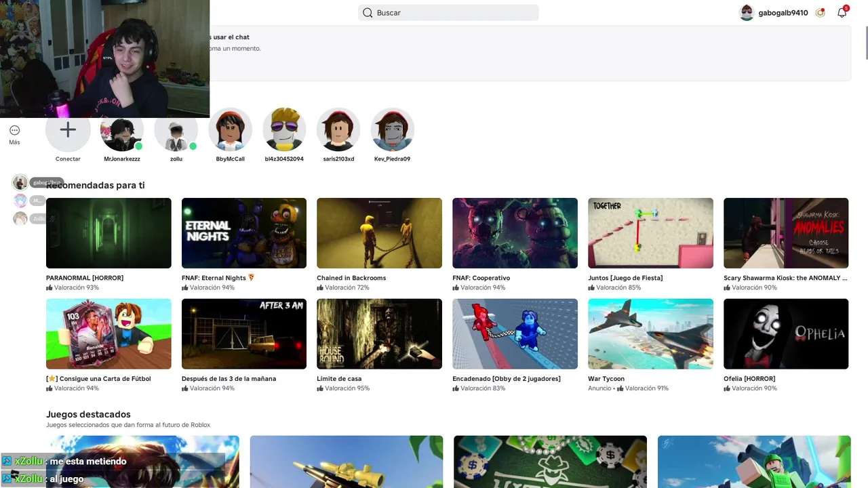Open the gabogalb9410 profile avatar
The height and width of the screenshot is (488, 868).
747,13
